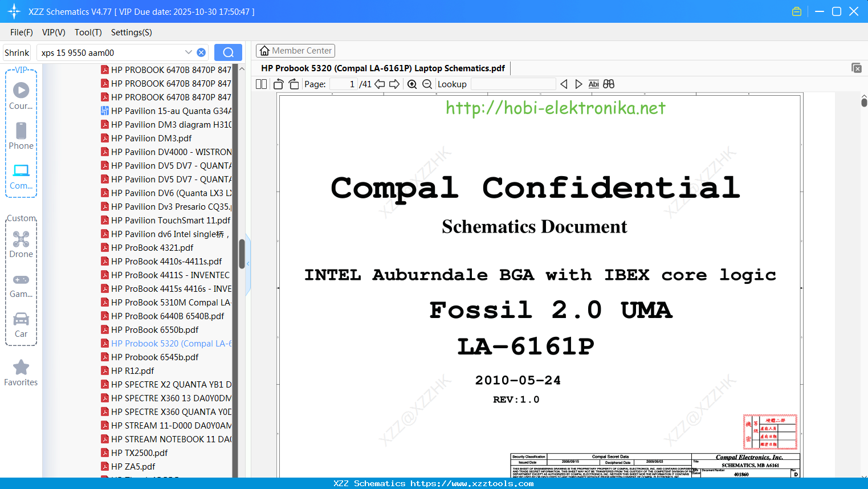This screenshot has height=489, width=868.
Task: Click the binoculars search icon
Action: 609,84
